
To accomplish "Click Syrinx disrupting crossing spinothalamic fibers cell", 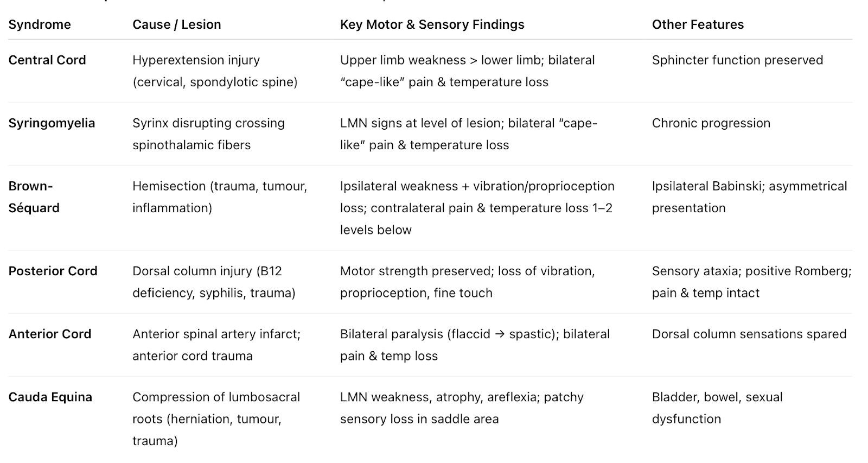I will tap(208, 134).
